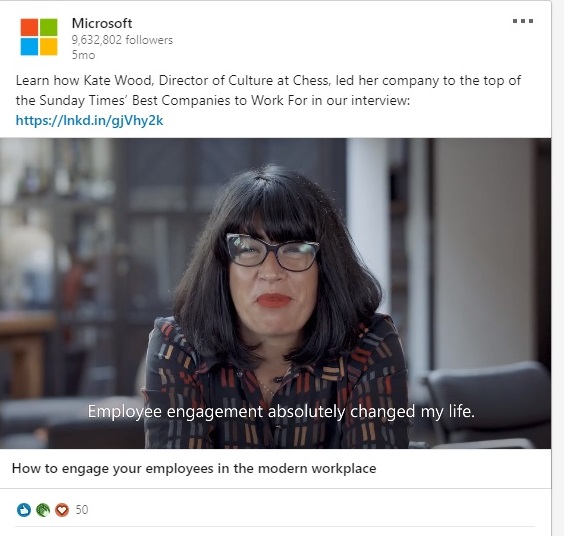
Task: Click the 5mo post timestamp
Action: coord(83,55)
